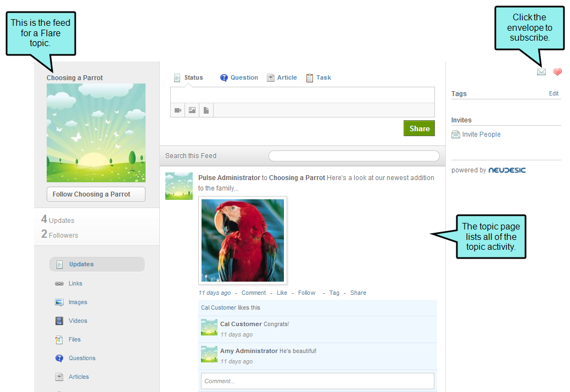Click Choosing a Parrot link in post
The image size is (570, 392).
coord(297,178)
